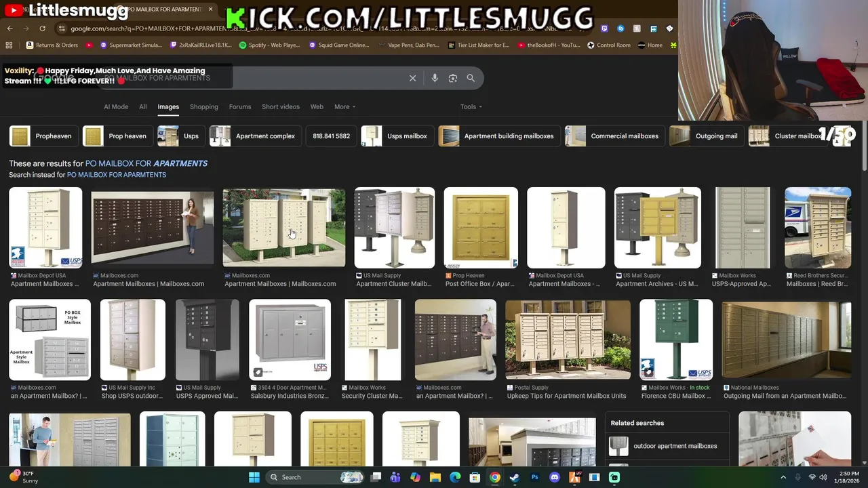This screenshot has height=488, width=868.
Task: Show hidden system tray icons
Action: [783, 477]
